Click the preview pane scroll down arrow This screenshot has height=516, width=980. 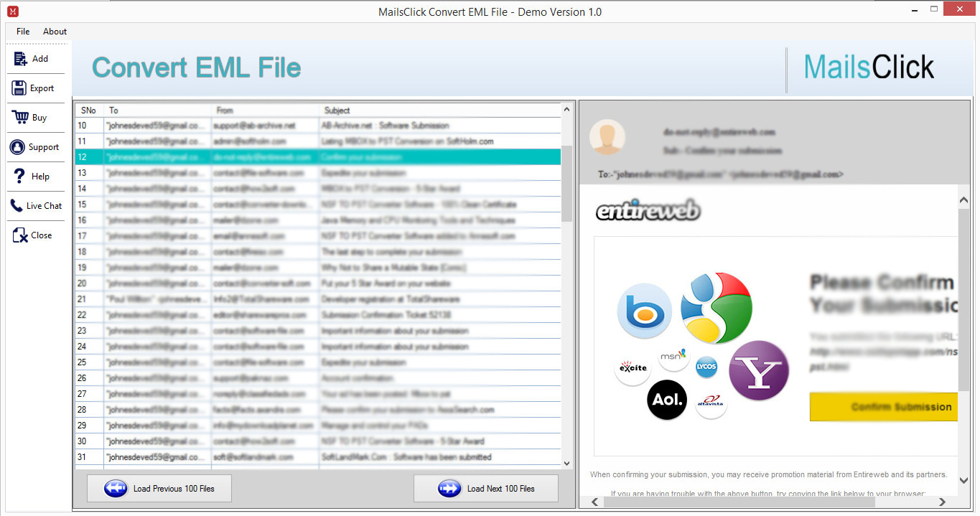click(964, 480)
